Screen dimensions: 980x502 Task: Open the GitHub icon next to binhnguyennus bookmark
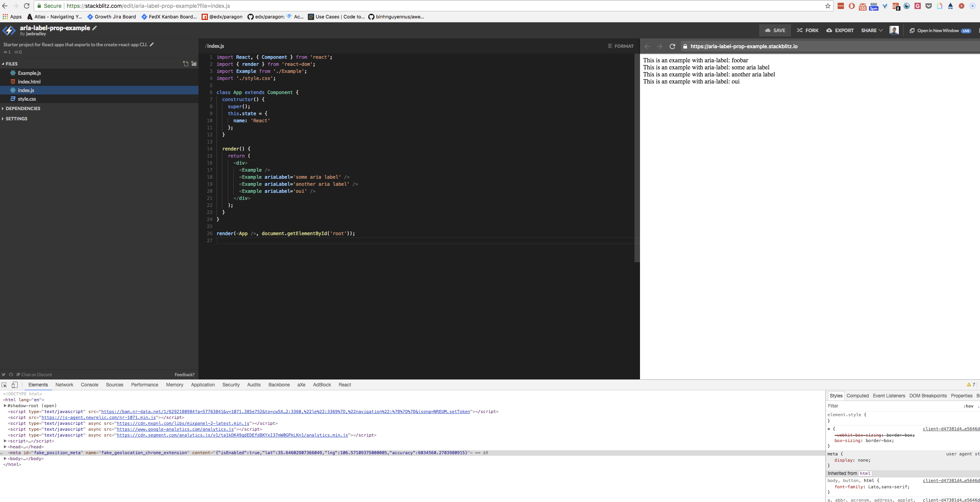point(371,17)
